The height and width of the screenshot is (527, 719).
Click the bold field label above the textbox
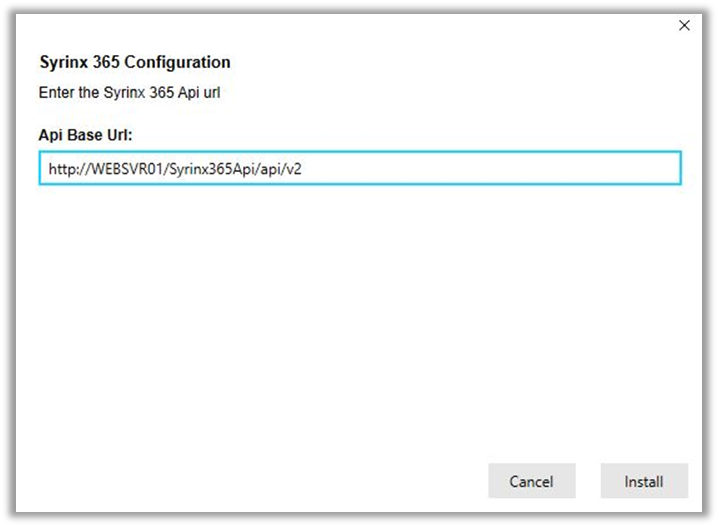coord(85,134)
